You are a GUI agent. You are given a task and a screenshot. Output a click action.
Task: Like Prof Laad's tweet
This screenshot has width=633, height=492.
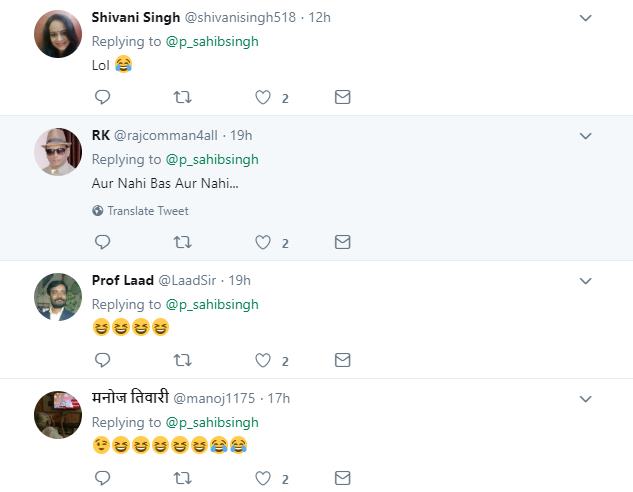click(263, 360)
